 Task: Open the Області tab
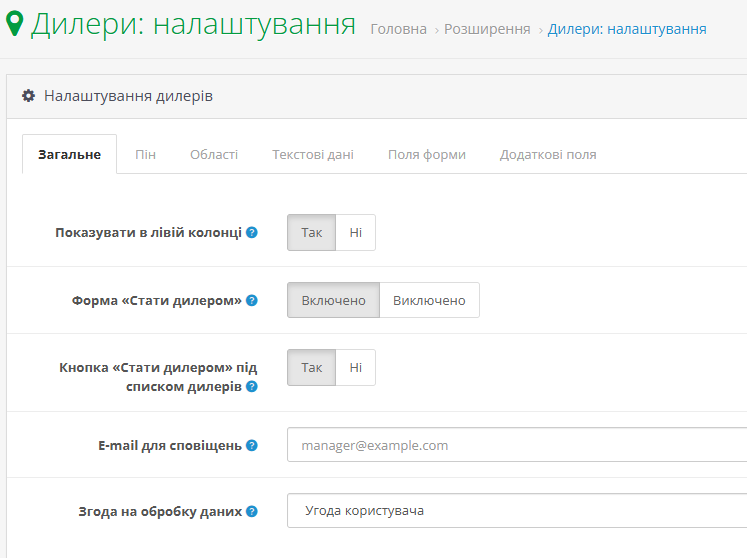click(214, 154)
